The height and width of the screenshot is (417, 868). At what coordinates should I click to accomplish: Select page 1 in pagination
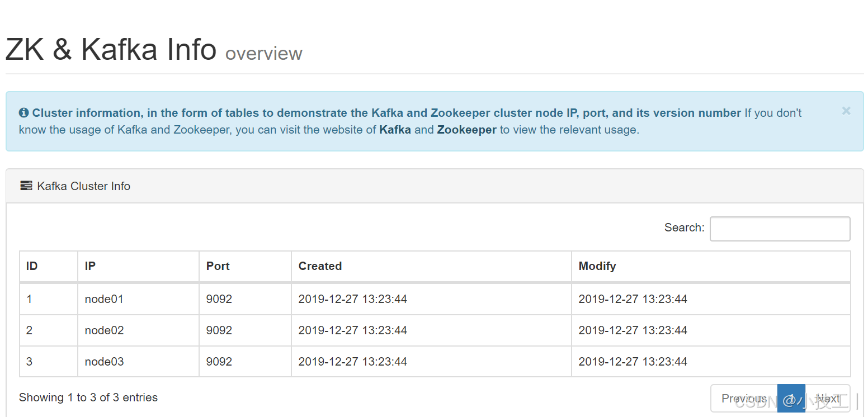[x=791, y=399]
